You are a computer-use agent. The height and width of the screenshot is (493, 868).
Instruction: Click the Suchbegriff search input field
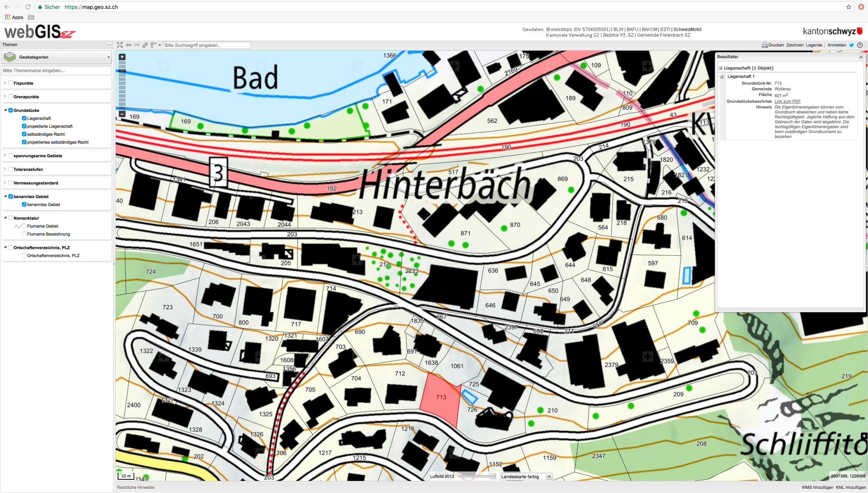[207, 45]
